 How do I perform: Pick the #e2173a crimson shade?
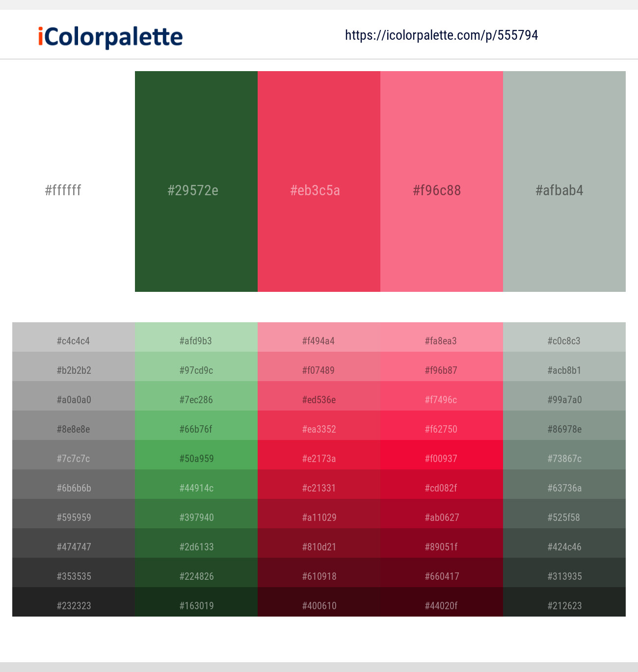(319, 455)
